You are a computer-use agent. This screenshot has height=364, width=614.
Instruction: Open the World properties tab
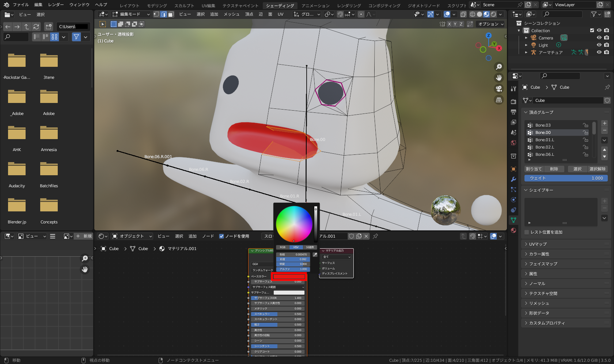click(x=513, y=143)
